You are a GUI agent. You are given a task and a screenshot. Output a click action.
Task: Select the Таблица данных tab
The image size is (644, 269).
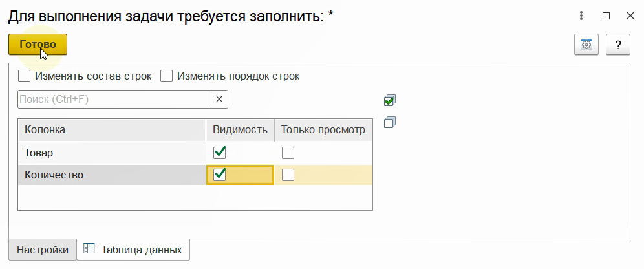coord(133,250)
